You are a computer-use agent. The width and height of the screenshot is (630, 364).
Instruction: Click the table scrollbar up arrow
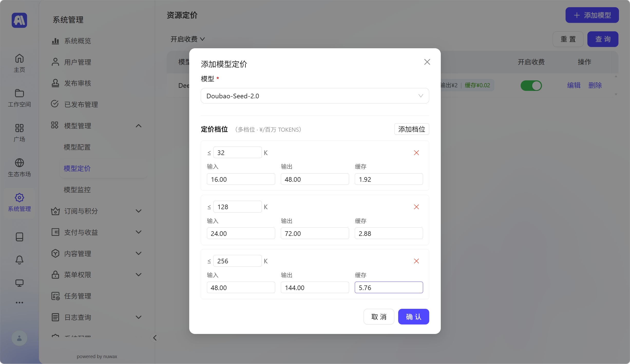(616, 76)
